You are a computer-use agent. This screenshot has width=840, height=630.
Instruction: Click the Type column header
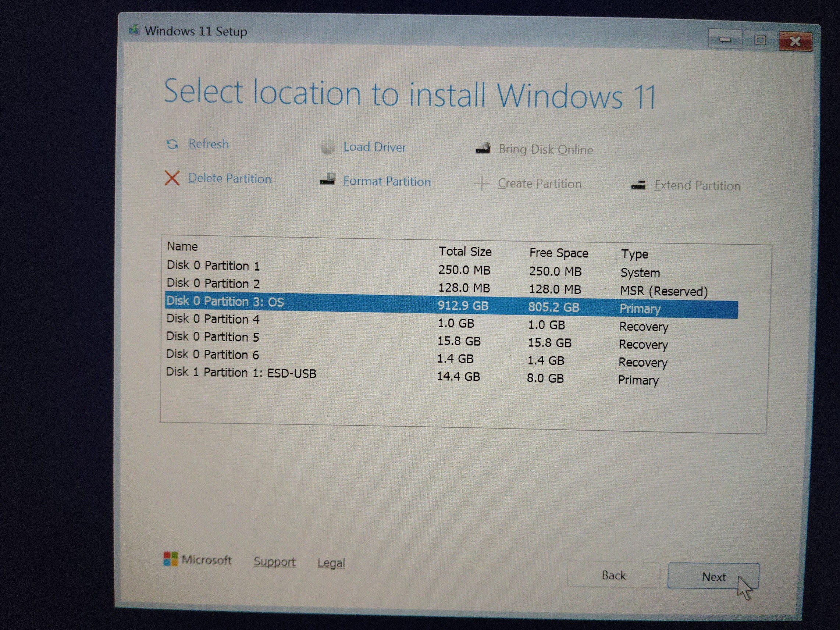coord(634,254)
